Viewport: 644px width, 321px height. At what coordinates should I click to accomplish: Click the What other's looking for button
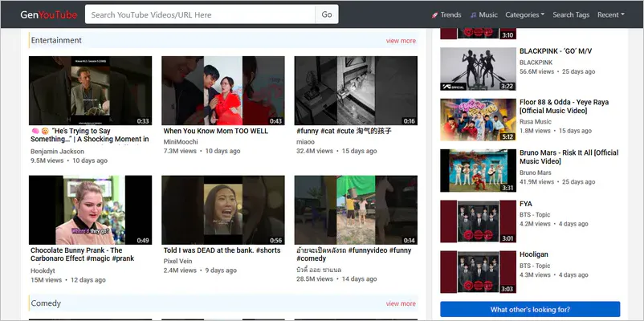pos(530,309)
